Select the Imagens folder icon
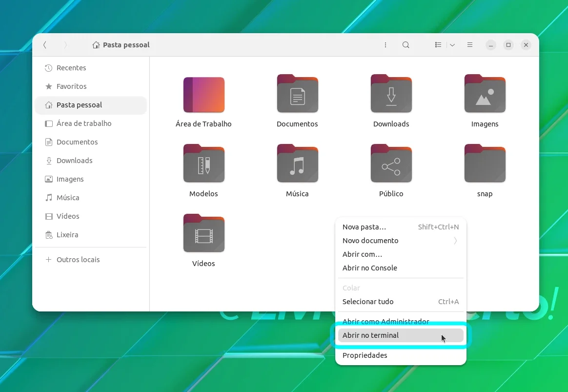The width and height of the screenshot is (568, 392). coord(485,93)
